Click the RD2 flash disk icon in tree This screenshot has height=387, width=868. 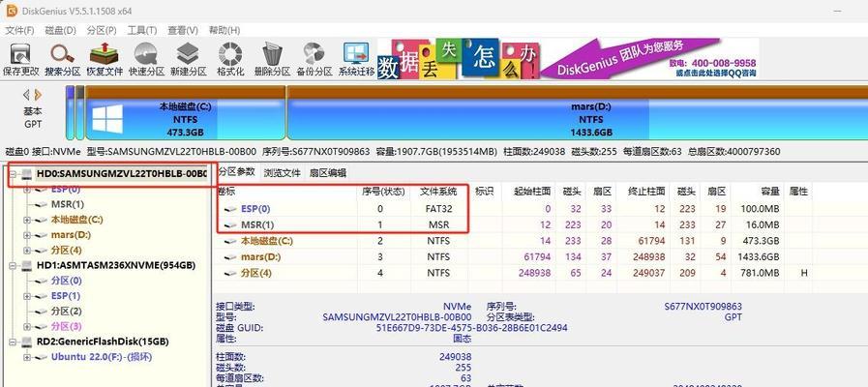pos(26,342)
